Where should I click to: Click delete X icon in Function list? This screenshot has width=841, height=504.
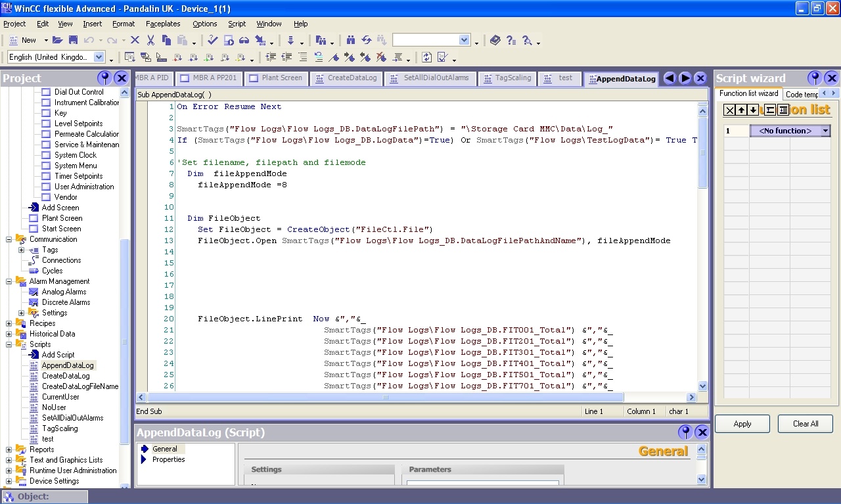coord(729,110)
